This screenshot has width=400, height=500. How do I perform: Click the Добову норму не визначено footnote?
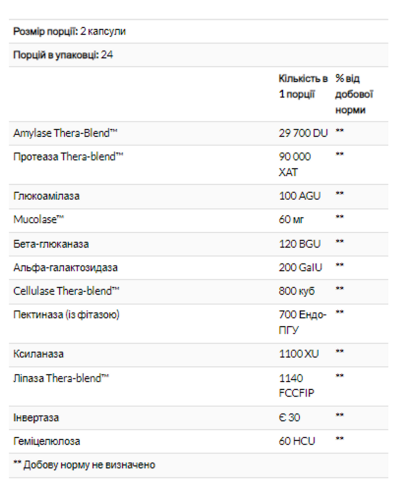tap(84, 465)
